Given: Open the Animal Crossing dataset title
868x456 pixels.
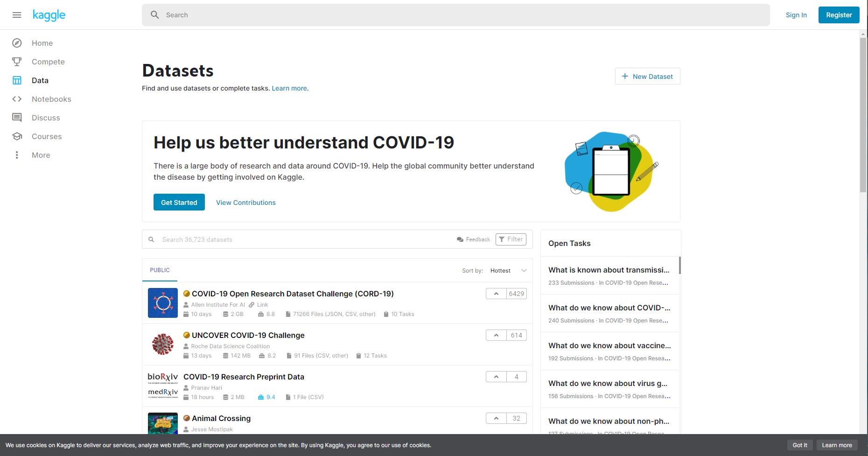Looking at the screenshot, I should pos(221,418).
